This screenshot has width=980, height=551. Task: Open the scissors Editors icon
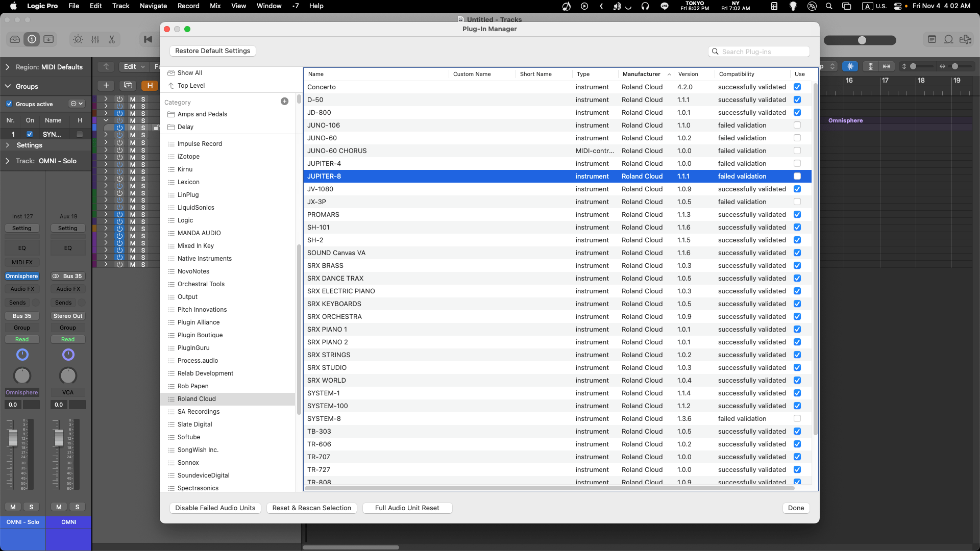pyautogui.click(x=112, y=39)
